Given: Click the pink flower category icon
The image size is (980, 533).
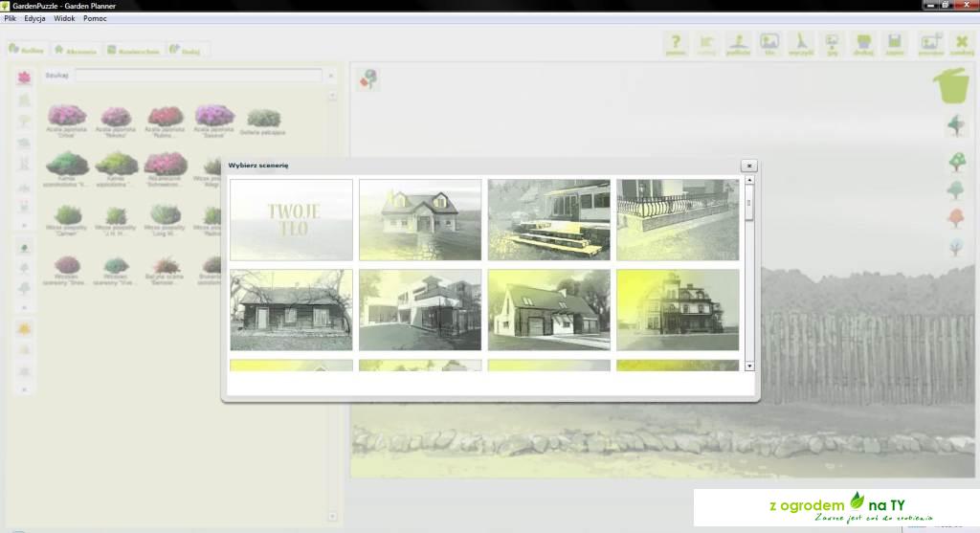Looking at the screenshot, I should [24, 77].
